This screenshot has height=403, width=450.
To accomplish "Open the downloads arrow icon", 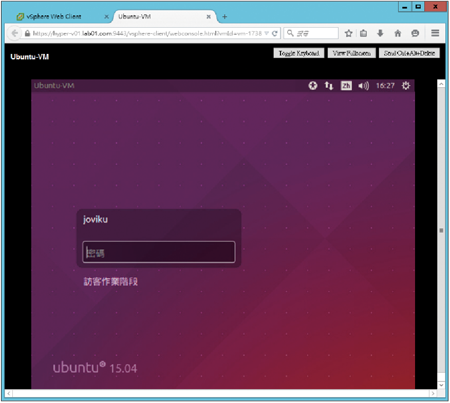I will tap(380, 33).
